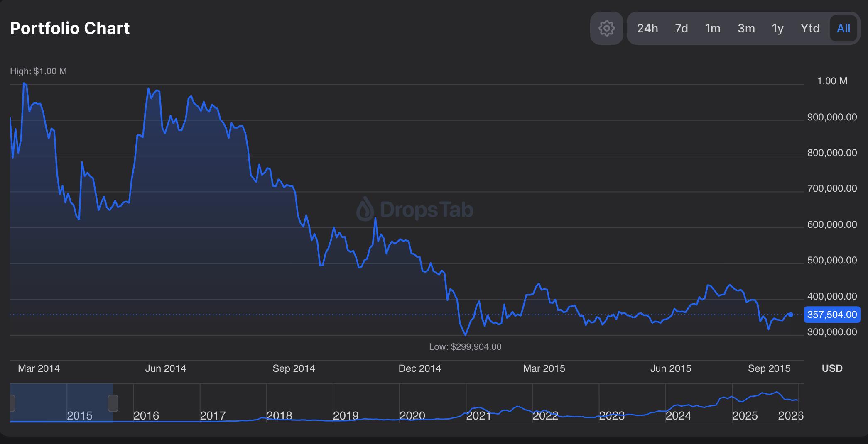Select the Ytd range option
This screenshot has width=868, height=444.
(810, 28)
